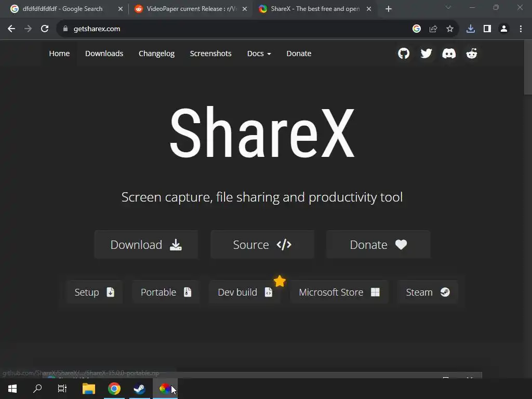Screen dimensions: 532x399
Task: Switch to VideoPaper current Release tab
Action: (192, 9)
